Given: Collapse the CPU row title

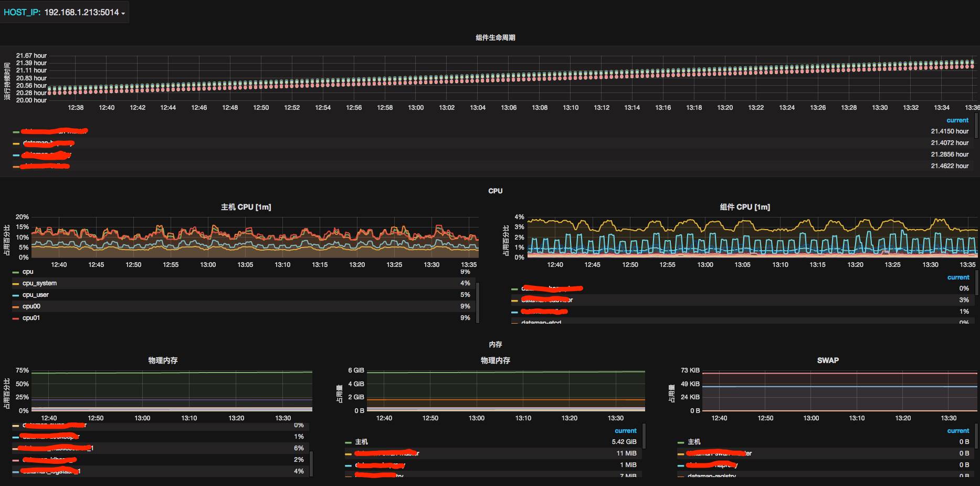Looking at the screenshot, I should tap(495, 191).
